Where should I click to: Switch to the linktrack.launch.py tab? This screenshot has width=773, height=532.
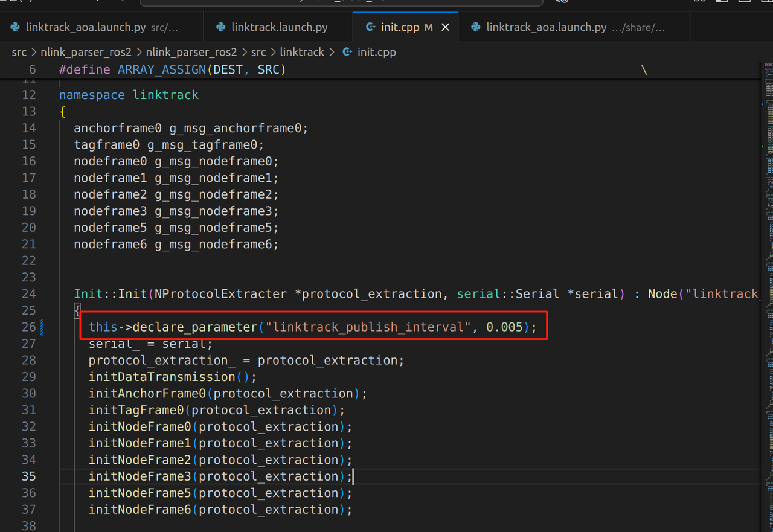[280, 27]
